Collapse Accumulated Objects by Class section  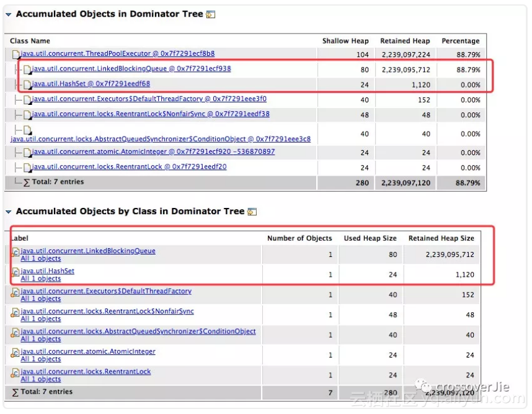tap(9, 212)
